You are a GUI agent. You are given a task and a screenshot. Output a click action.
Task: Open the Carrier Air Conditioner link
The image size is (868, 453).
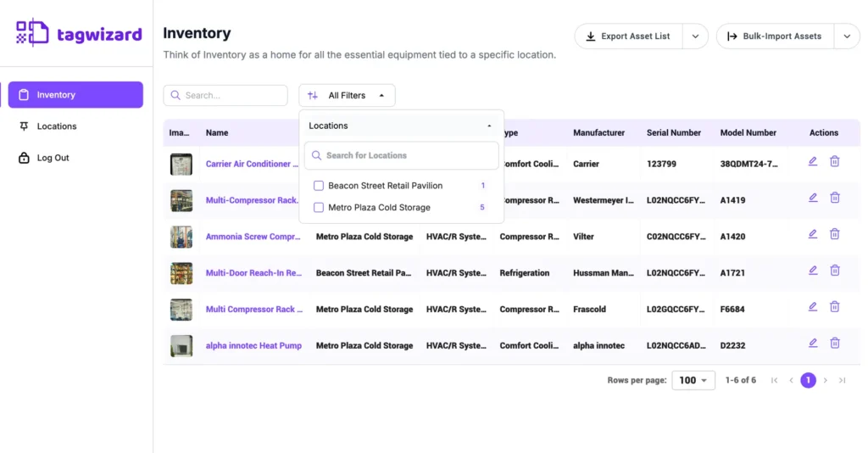[252, 164]
